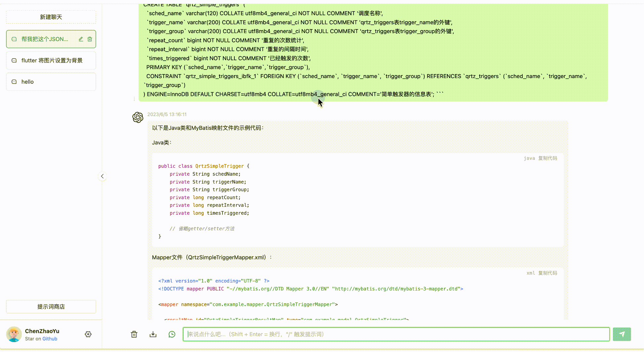Copy the xml code block via 复制代码
This screenshot has height=352, width=644.
pos(547,273)
